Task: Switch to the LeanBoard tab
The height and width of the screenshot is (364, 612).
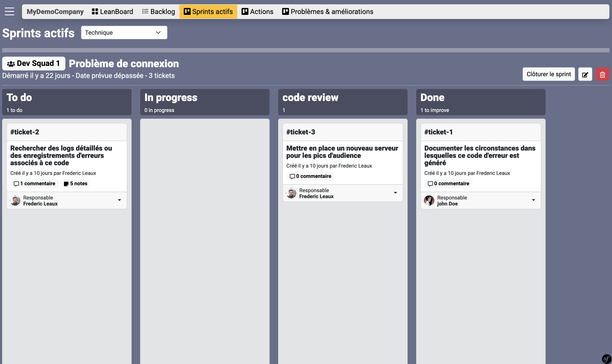Action: [113, 12]
